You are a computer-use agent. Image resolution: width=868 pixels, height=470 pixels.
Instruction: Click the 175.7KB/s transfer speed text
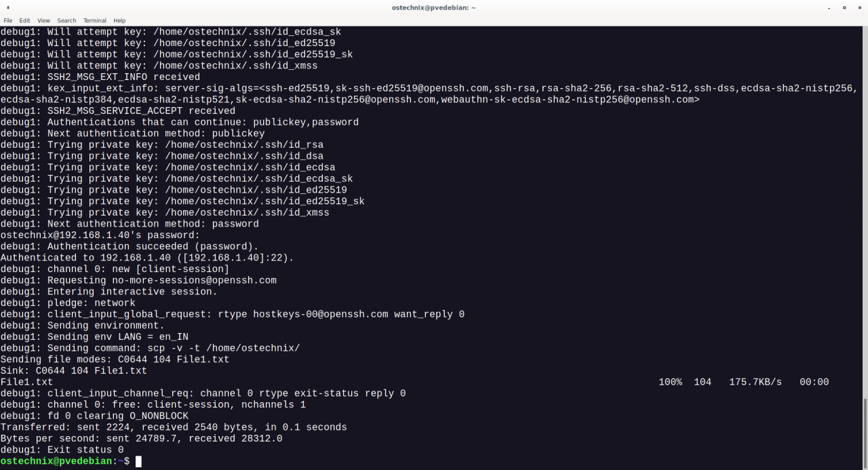(755, 381)
